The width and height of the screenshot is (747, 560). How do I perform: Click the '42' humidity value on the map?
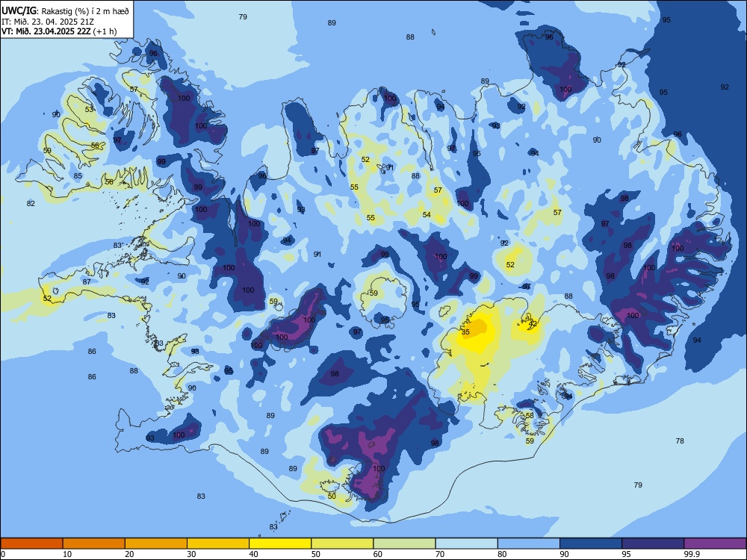pyautogui.click(x=533, y=324)
